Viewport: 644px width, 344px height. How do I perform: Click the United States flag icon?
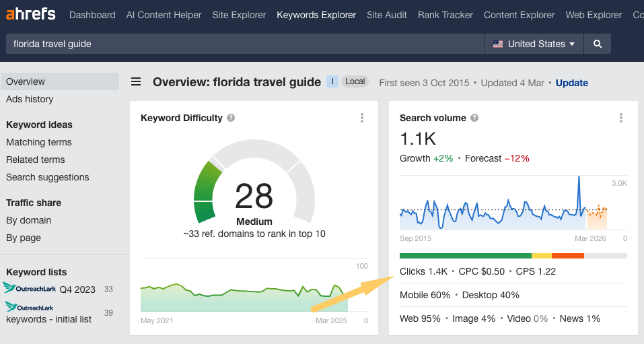498,44
